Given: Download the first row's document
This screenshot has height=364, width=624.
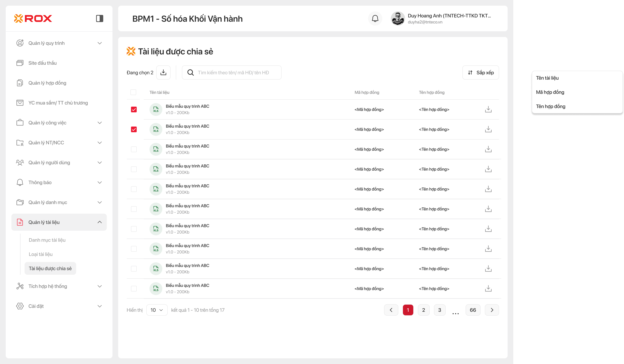Looking at the screenshot, I should tap(488, 109).
